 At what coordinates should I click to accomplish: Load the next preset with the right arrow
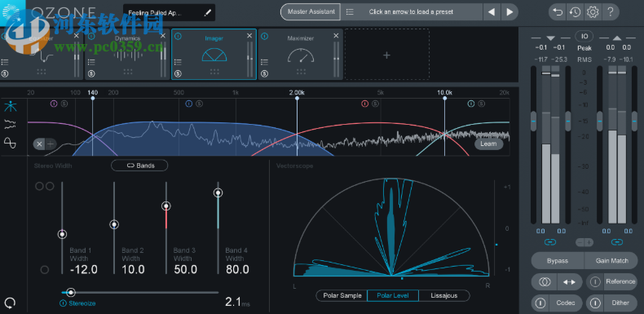[x=509, y=12]
